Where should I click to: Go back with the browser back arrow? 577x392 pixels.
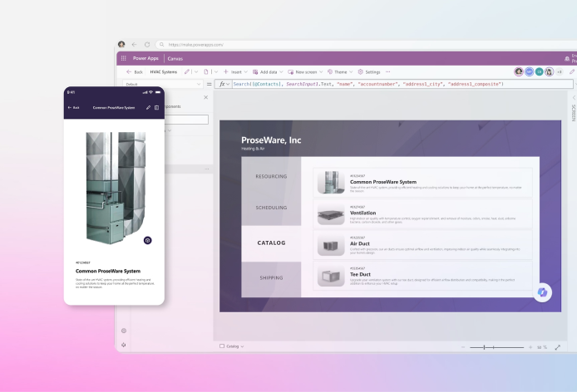pos(135,45)
